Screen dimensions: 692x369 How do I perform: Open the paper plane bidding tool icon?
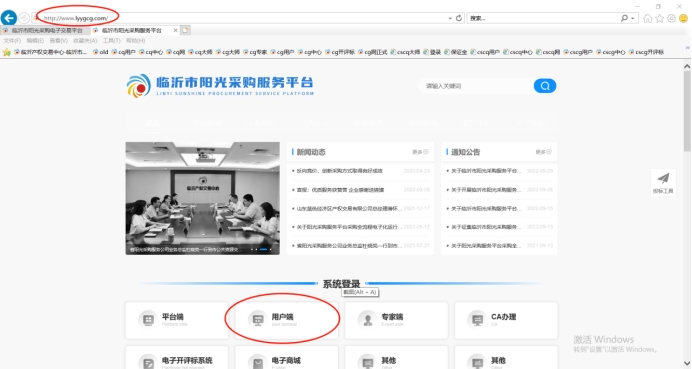pyautogui.click(x=663, y=182)
